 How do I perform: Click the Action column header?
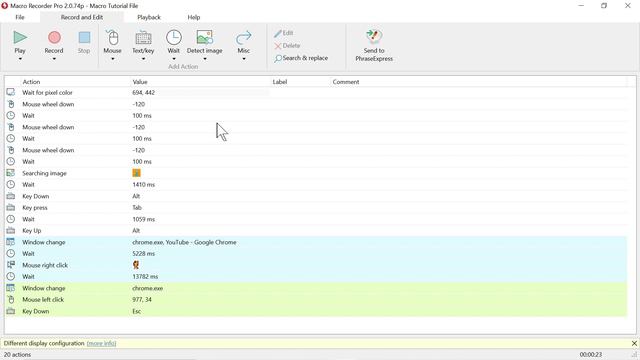(31, 82)
